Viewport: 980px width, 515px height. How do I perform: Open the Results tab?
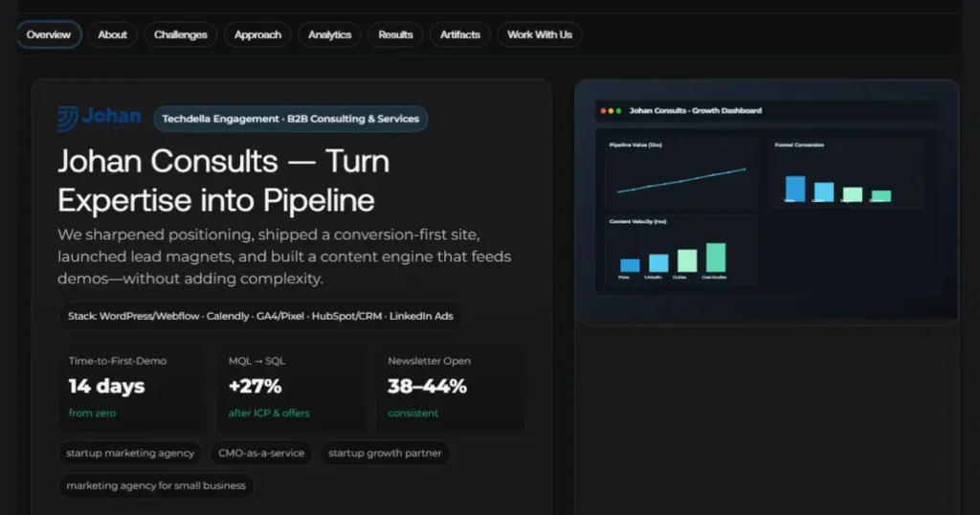point(395,35)
